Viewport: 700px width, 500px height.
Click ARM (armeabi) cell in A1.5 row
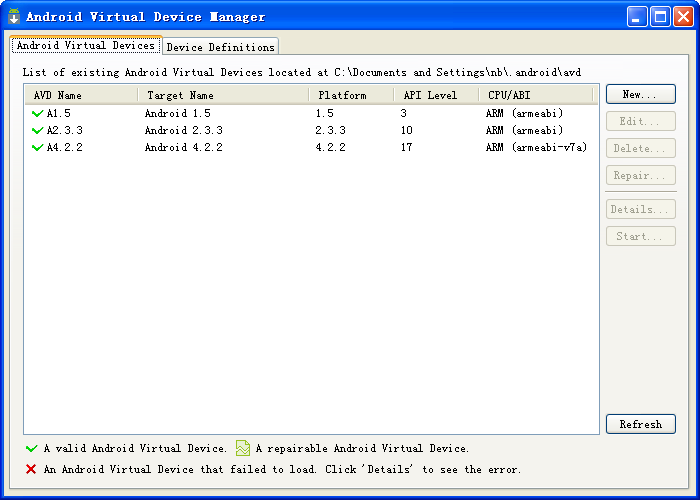(x=525, y=113)
